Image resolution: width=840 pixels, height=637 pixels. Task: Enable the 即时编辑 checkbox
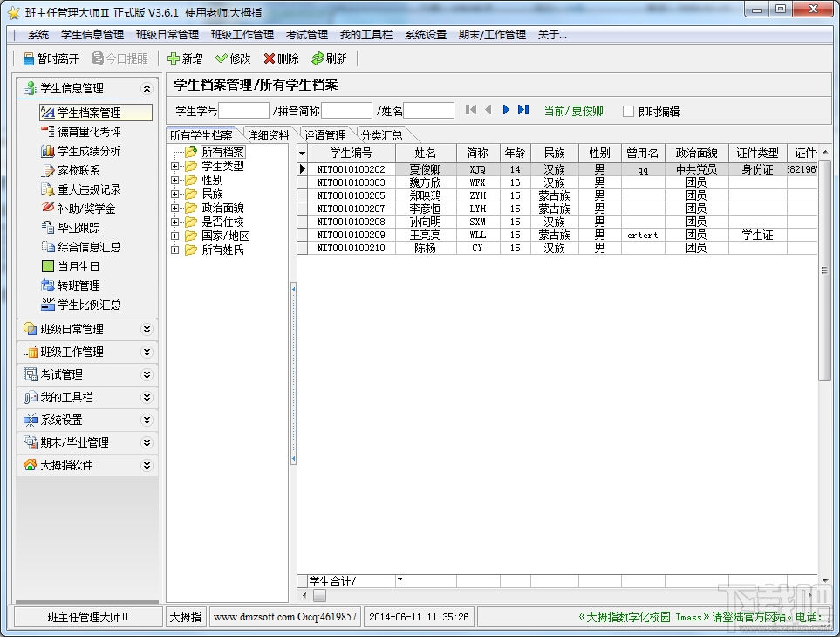pos(628,112)
